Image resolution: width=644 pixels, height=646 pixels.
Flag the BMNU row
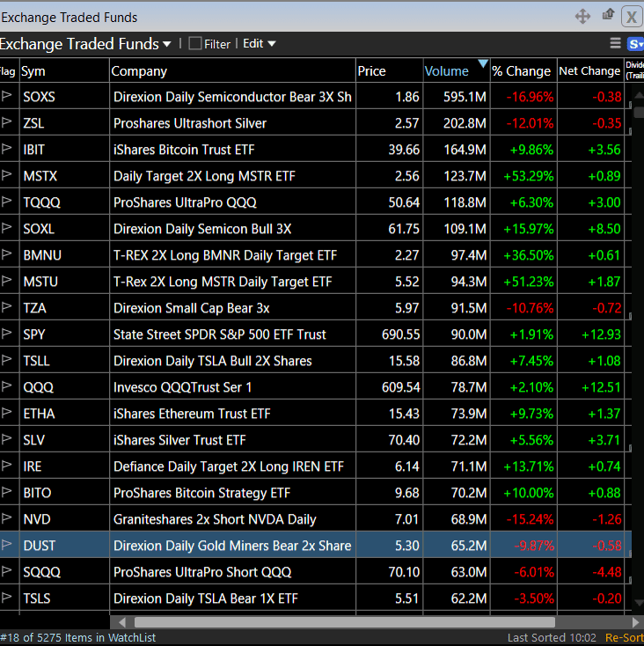pyautogui.click(x=6, y=254)
